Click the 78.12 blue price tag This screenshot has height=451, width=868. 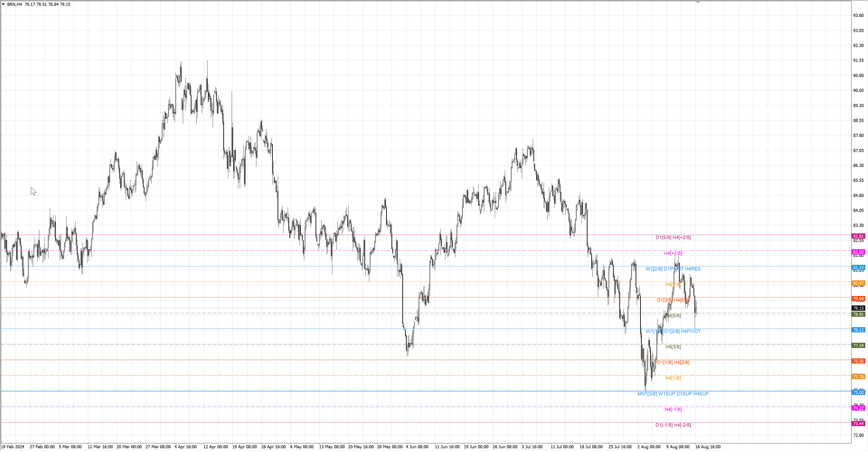858,330
